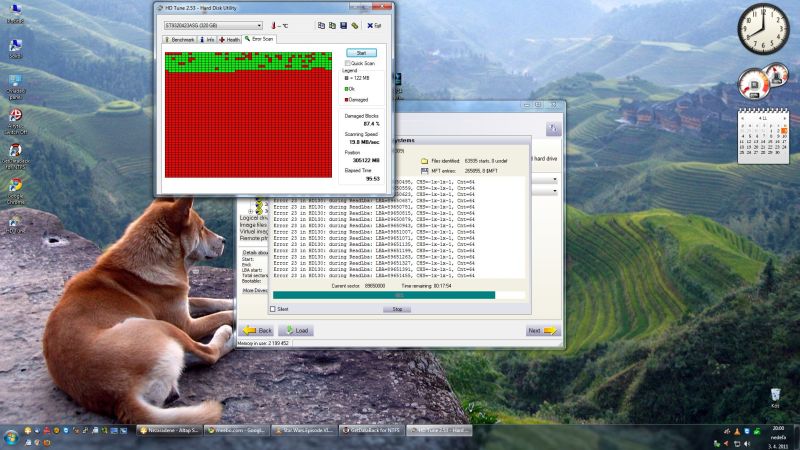Click the teal scan progress bar

point(398,295)
